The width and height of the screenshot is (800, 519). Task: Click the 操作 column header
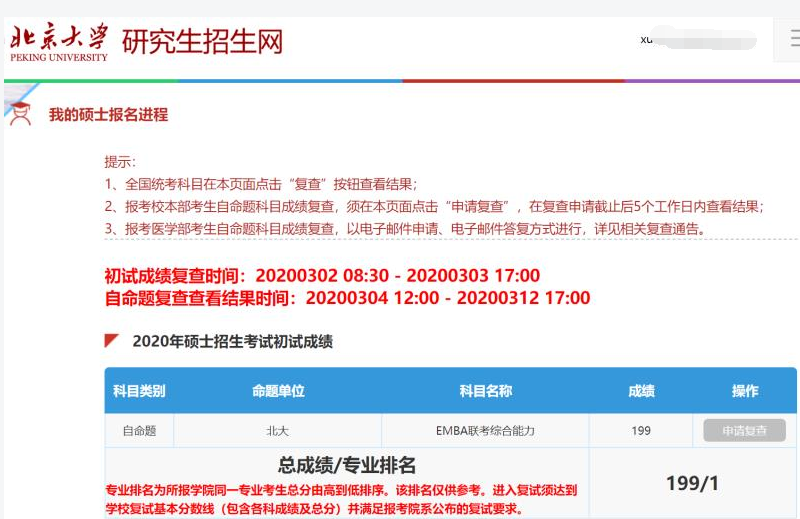tap(745, 391)
